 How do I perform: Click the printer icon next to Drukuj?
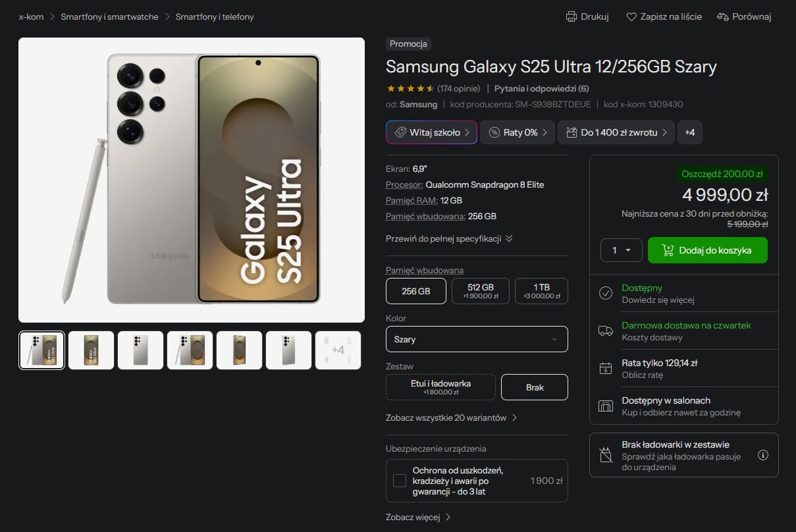click(571, 16)
